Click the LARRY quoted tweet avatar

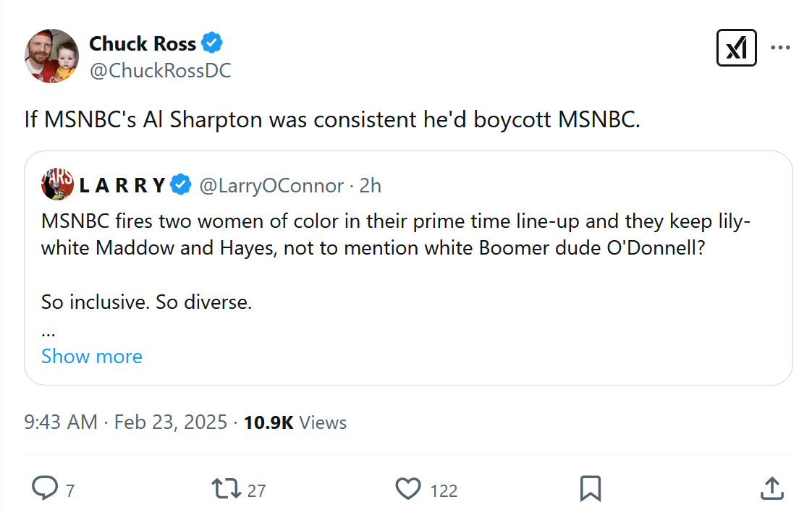(x=56, y=185)
